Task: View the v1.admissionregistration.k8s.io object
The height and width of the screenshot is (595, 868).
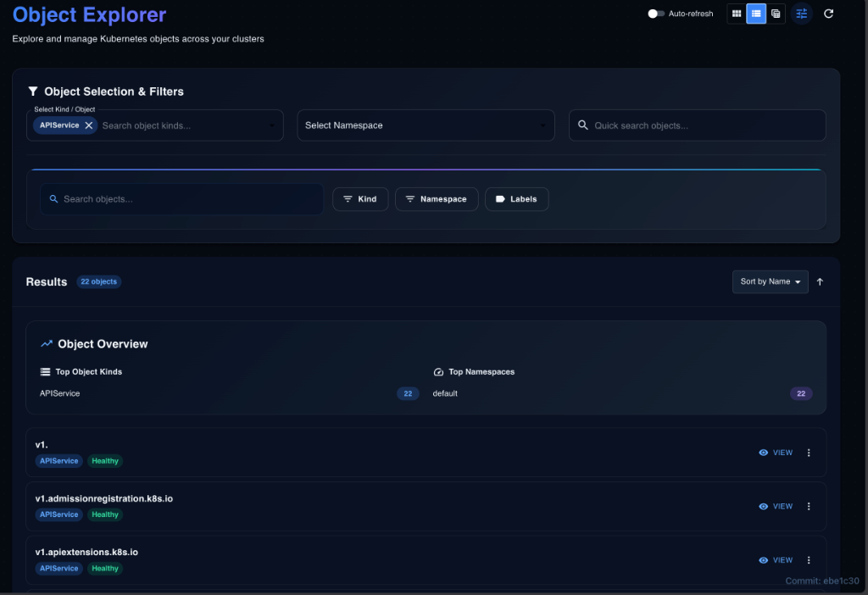Action: [x=776, y=506]
